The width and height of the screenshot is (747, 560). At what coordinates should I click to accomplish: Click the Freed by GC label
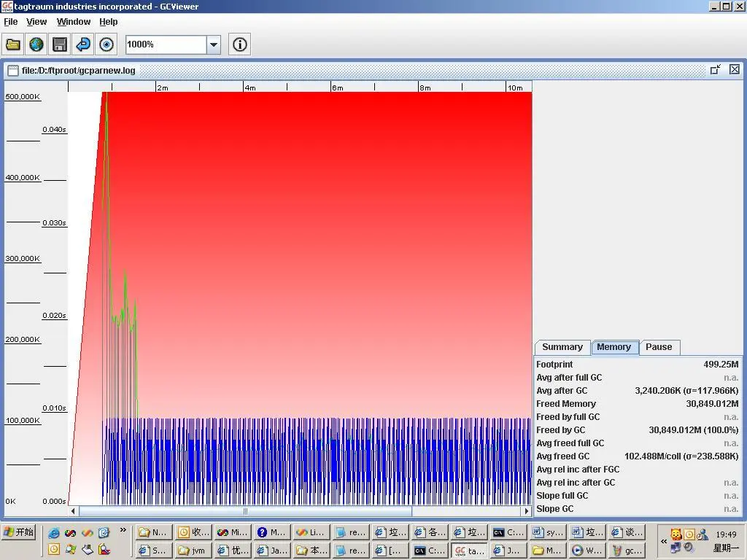click(x=561, y=430)
